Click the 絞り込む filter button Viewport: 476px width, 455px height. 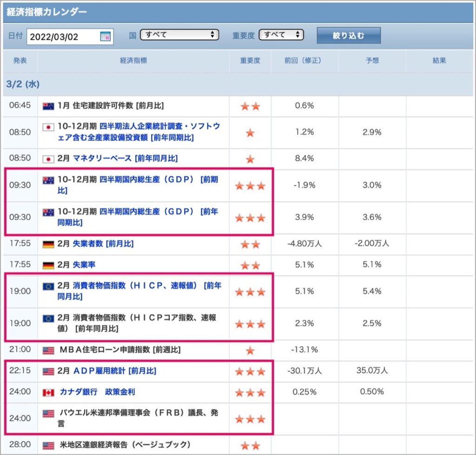pyautogui.click(x=349, y=35)
